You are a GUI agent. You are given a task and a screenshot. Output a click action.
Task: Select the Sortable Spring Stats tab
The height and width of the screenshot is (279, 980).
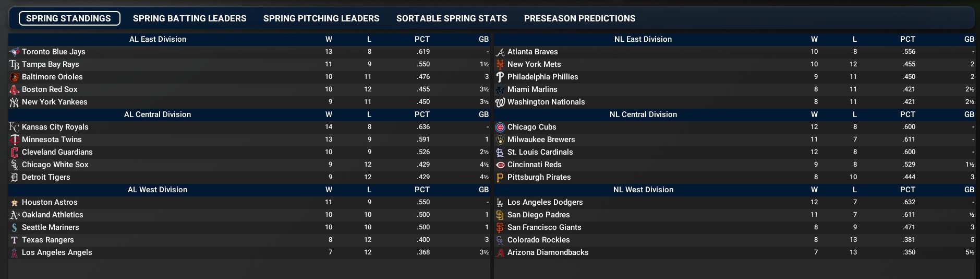452,18
